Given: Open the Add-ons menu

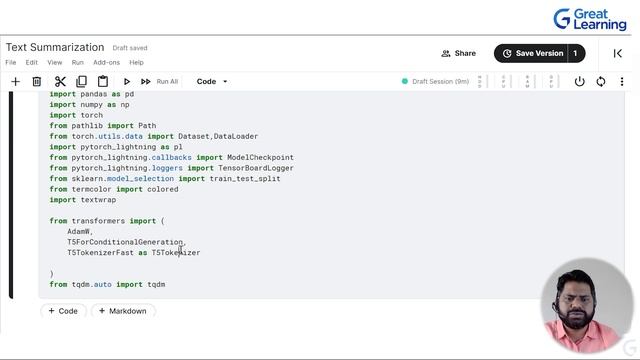Looking at the screenshot, I should point(107,62).
